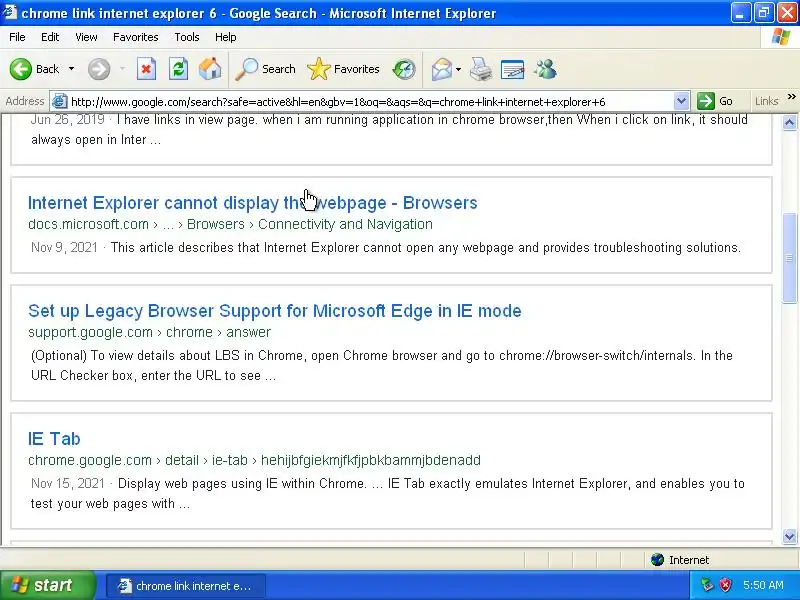Click inside the Address URL field
The height and width of the screenshot is (600, 800).
370,102
